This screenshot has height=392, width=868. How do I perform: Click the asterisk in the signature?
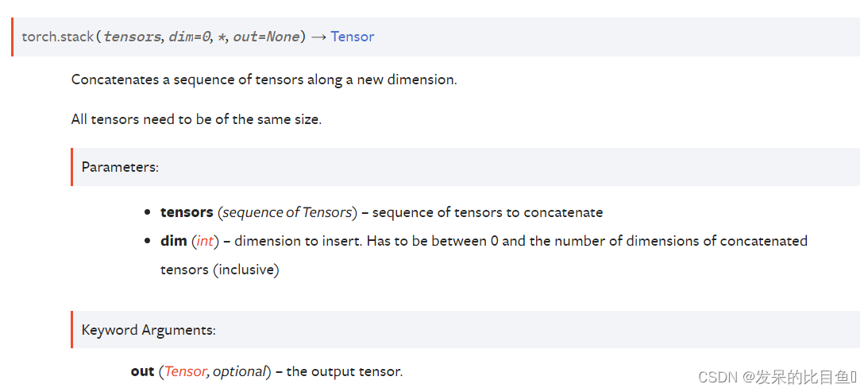(x=222, y=37)
